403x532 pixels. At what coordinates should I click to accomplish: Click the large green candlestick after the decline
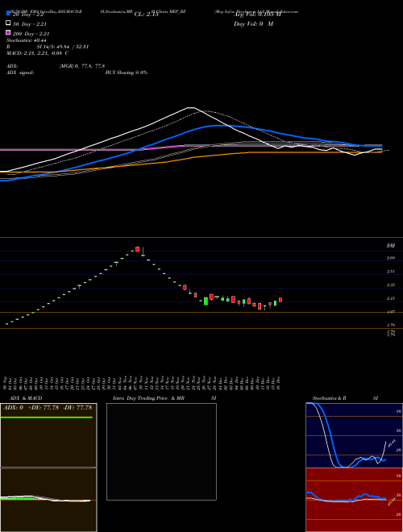coord(206,301)
